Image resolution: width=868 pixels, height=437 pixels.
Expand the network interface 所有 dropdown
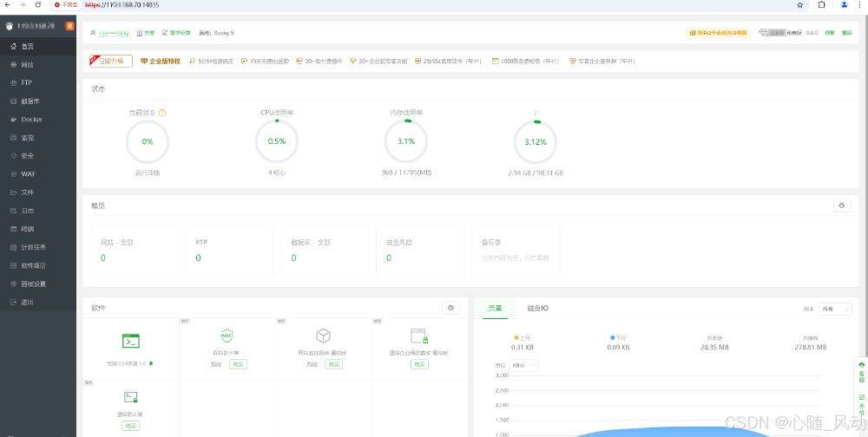click(x=836, y=309)
